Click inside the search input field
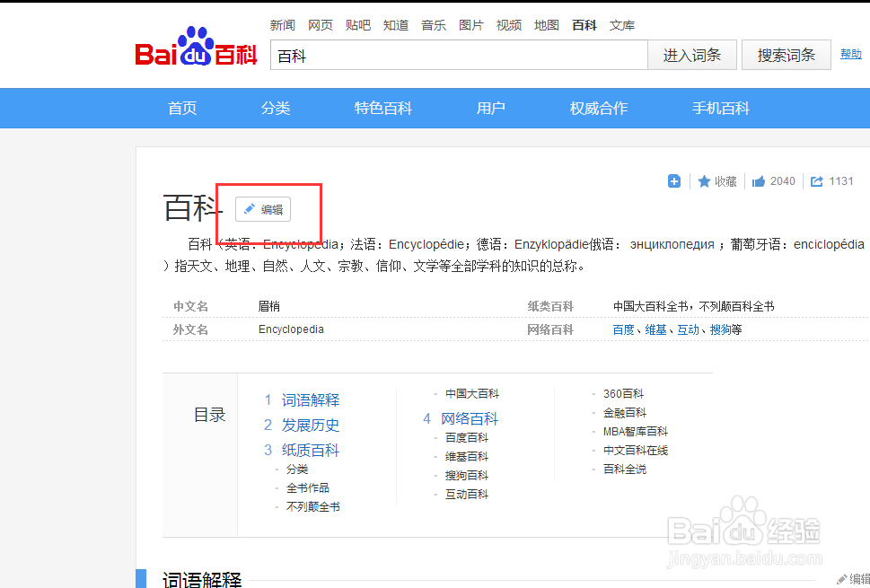870x588 pixels. coord(458,54)
